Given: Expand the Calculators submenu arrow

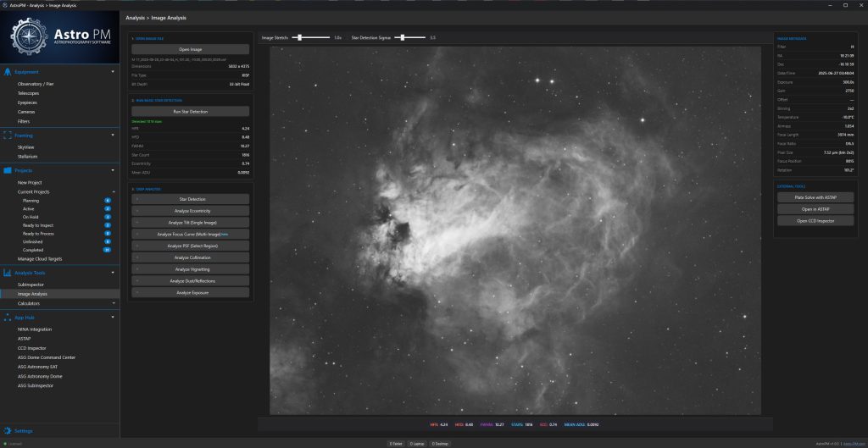Looking at the screenshot, I should click(x=113, y=304).
